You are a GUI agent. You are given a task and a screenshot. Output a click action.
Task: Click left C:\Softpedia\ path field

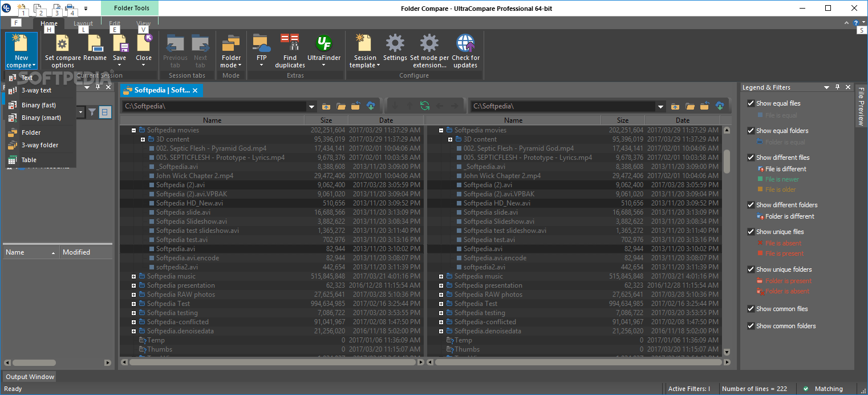[214, 107]
